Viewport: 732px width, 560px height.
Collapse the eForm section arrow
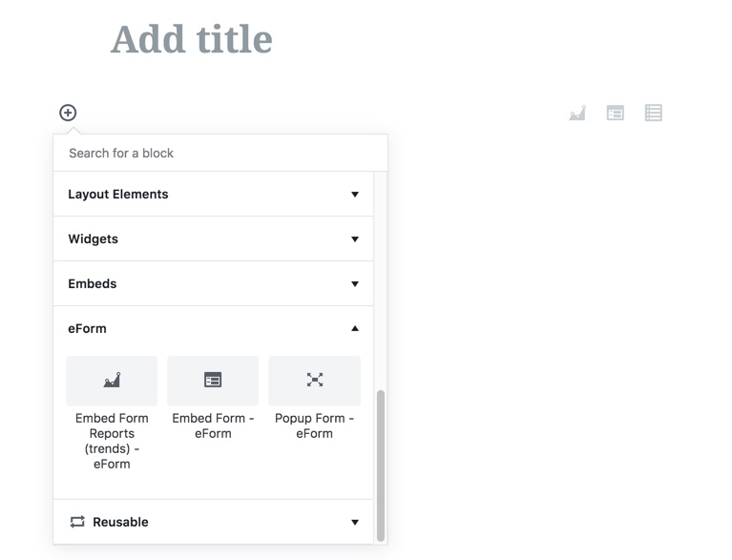coord(355,329)
